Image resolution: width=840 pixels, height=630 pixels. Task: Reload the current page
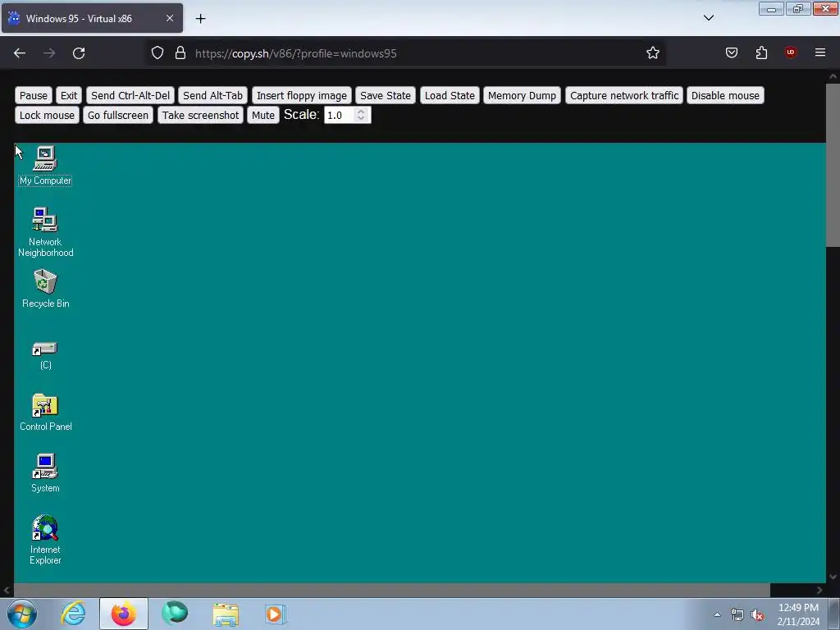[79, 53]
